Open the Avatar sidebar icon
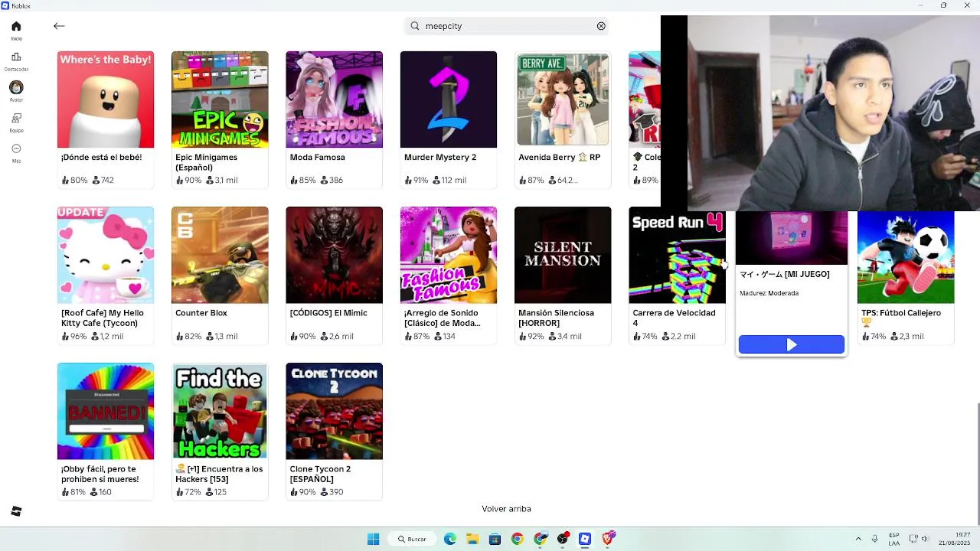 coord(16,87)
